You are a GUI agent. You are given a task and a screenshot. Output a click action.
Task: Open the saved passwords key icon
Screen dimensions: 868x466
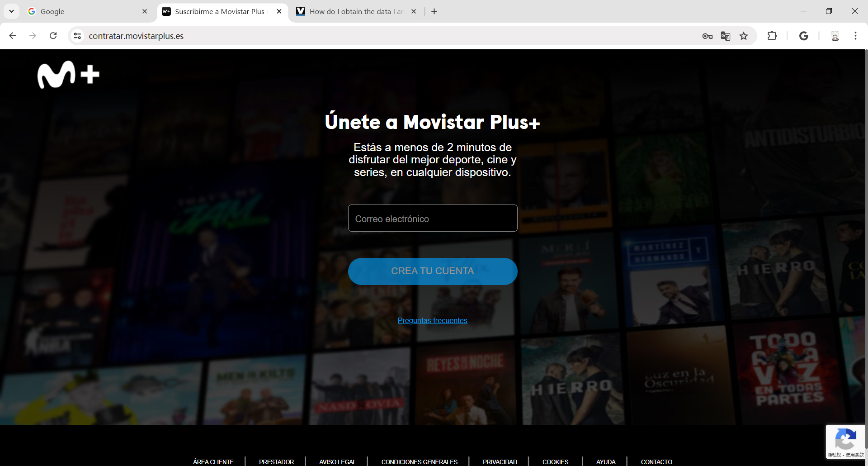coord(708,36)
